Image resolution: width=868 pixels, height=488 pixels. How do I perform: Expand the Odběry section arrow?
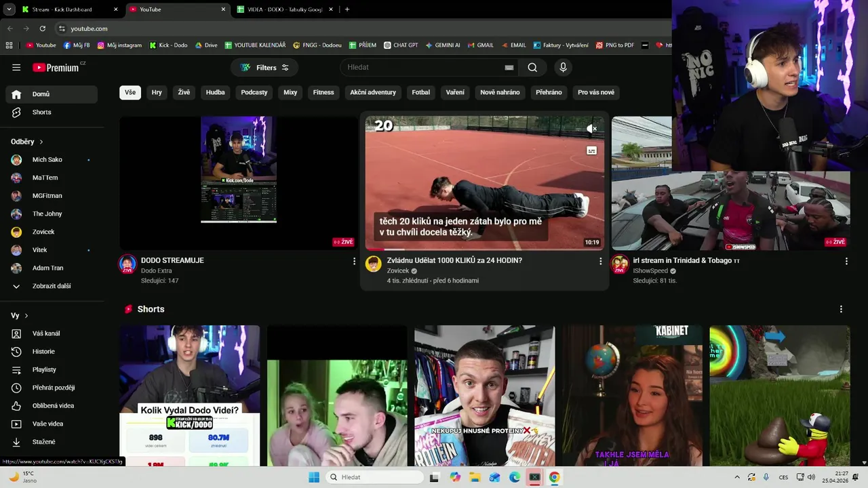pos(41,142)
